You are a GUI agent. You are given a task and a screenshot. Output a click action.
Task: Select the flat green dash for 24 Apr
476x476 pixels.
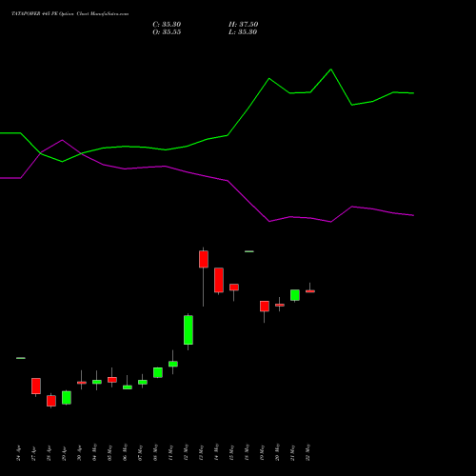click(x=21, y=358)
